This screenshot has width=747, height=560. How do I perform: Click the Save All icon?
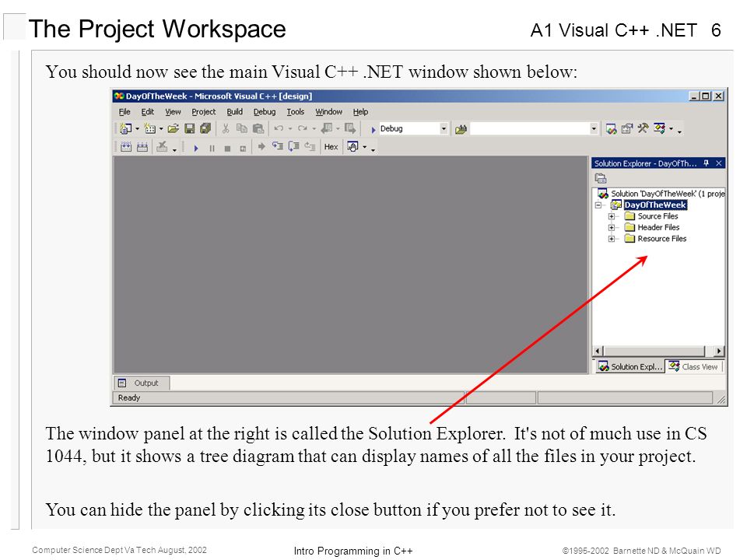pyautogui.click(x=205, y=128)
